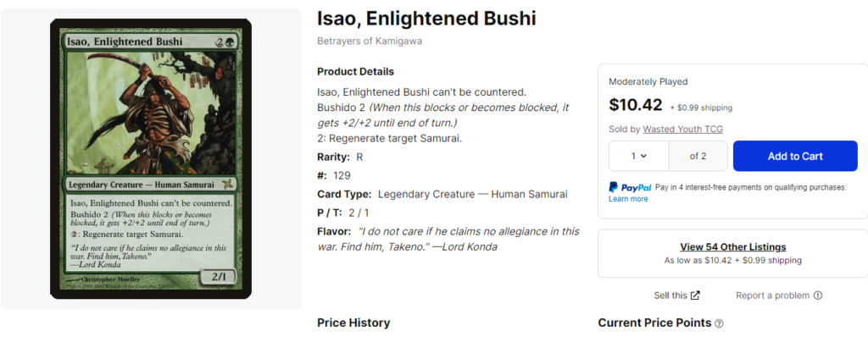Click the Product Details heading
Screen dimensions: 868x337
click(x=355, y=71)
